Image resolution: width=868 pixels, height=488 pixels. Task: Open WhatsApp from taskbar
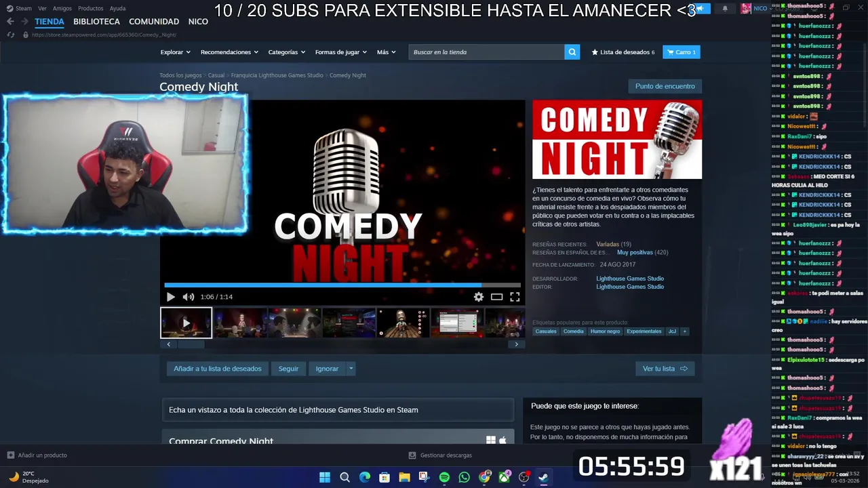click(x=464, y=477)
